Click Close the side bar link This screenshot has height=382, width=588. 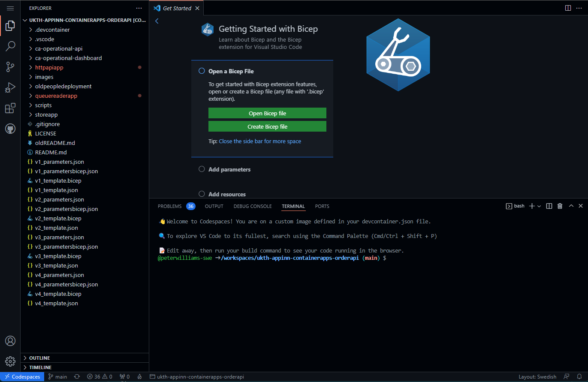[x=260, y=141]
